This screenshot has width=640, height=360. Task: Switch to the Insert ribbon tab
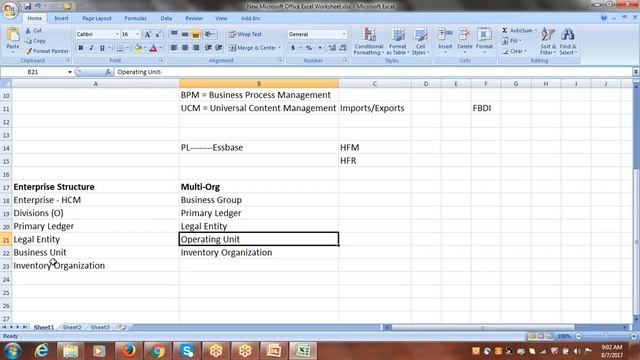[62, 18]
